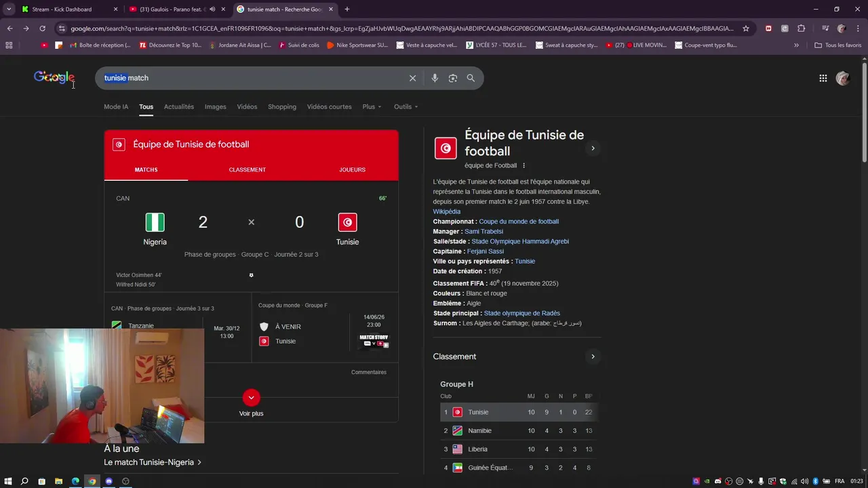
Task: Open search by image (Lens) icon
Action: tap(453, 78)
